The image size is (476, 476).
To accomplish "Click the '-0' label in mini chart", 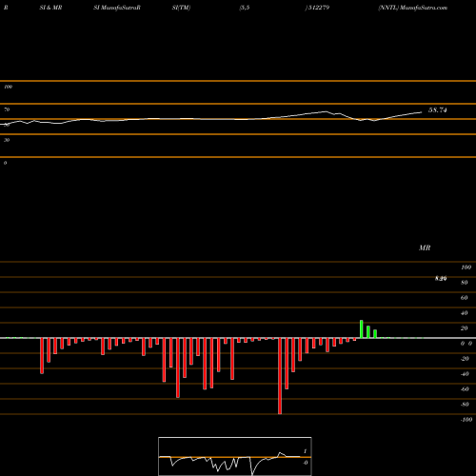I will tap(306, 463).
